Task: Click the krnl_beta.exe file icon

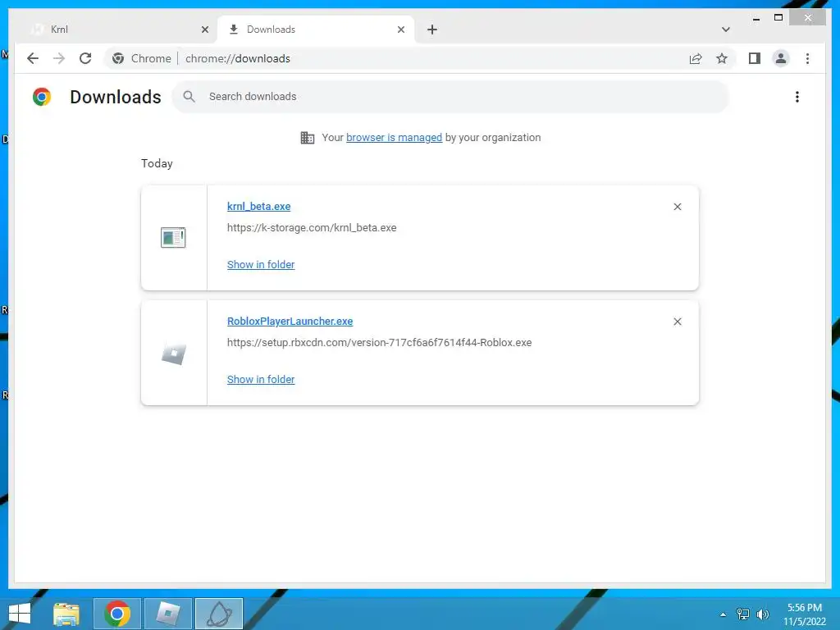Action: tap(173, 237)
